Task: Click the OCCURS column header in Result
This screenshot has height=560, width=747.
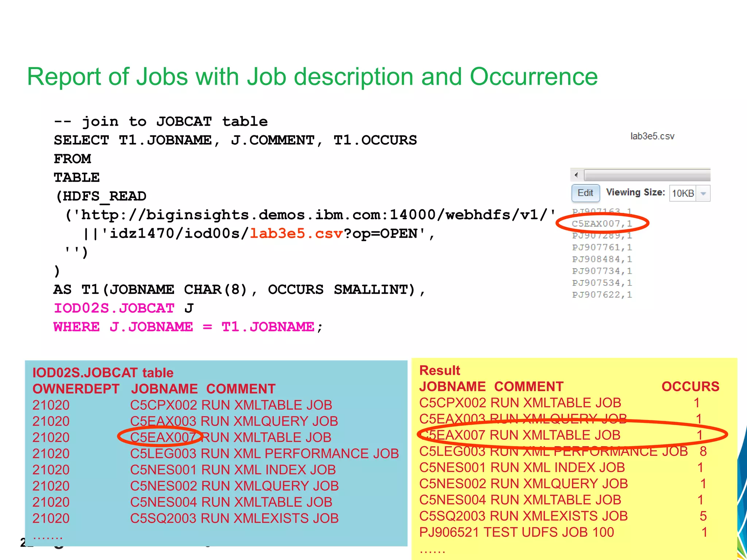Action: point(690,386)
